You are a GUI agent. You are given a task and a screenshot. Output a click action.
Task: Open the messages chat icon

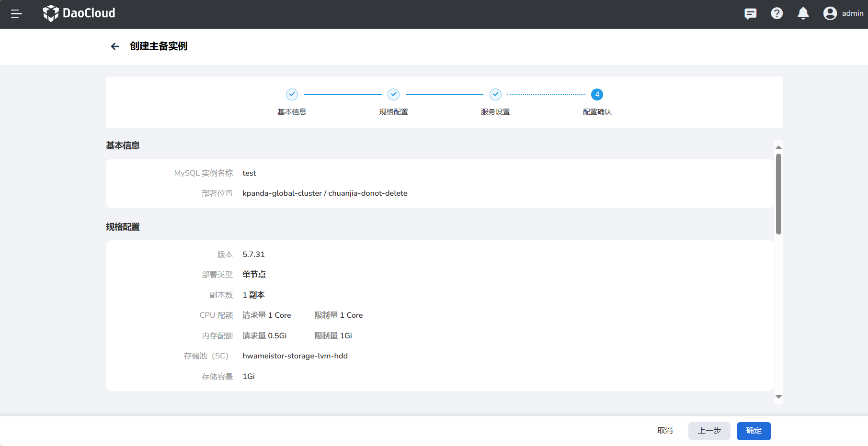tap(750, 13)
